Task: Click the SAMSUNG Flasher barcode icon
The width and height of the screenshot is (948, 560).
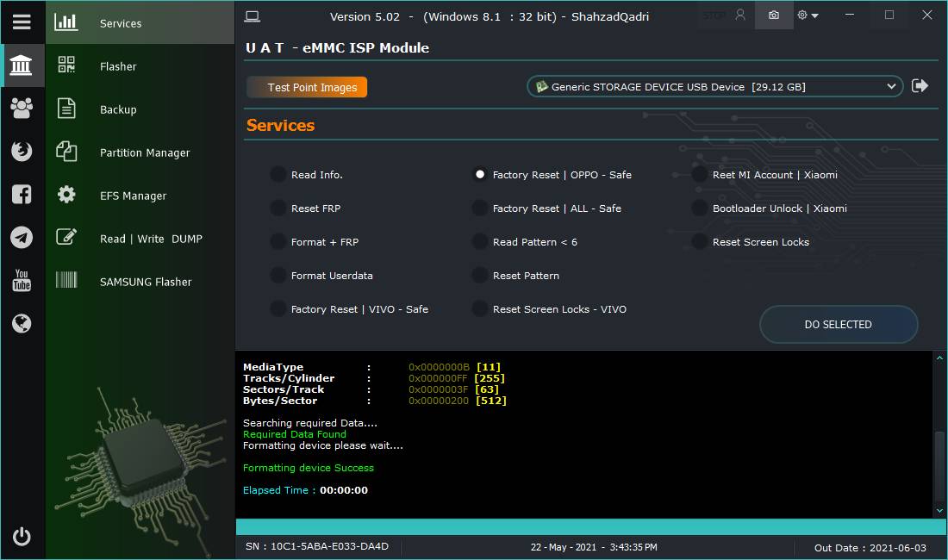Action: pos(66,280)
